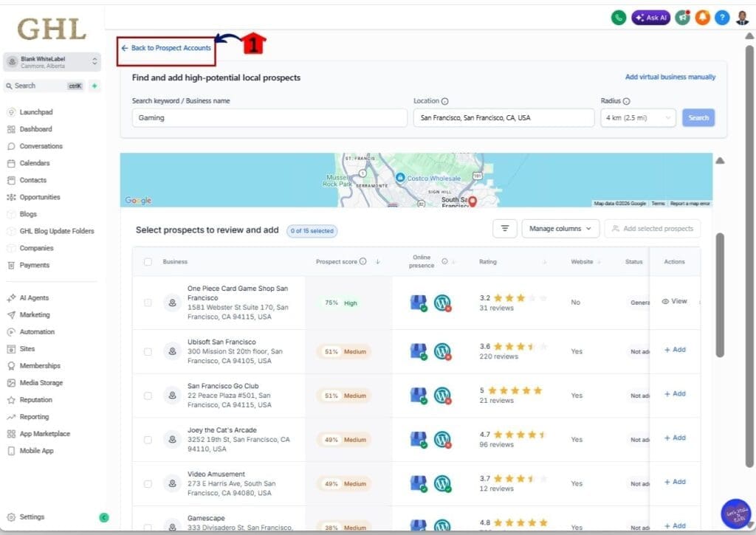Click WordPress icon for San Francisco Go Club
This screenshot has width=756, height=535.
[x=442, y=396]
